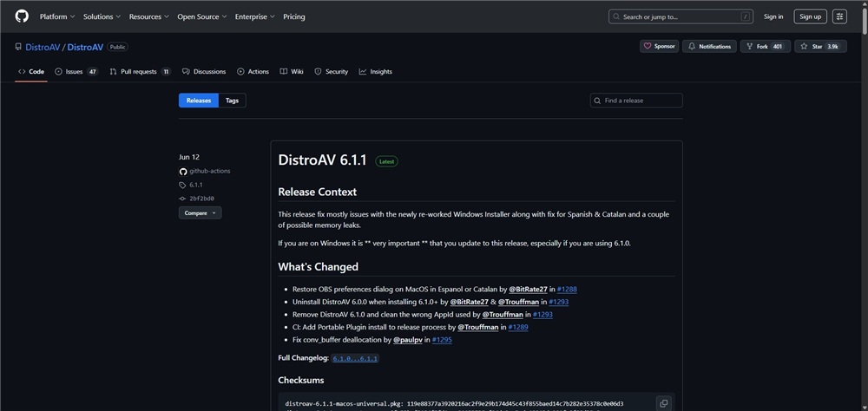This screenshot has height=411, width=868.
Task: Open @Trouffman in the CI Portable Plugin line
Action: coord(478,327)
